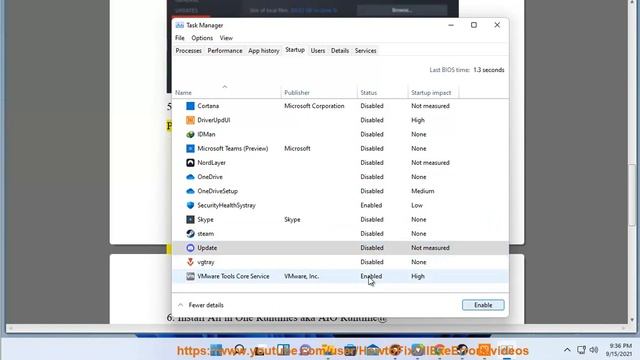Switch to the Users tab

click(318, 51)
